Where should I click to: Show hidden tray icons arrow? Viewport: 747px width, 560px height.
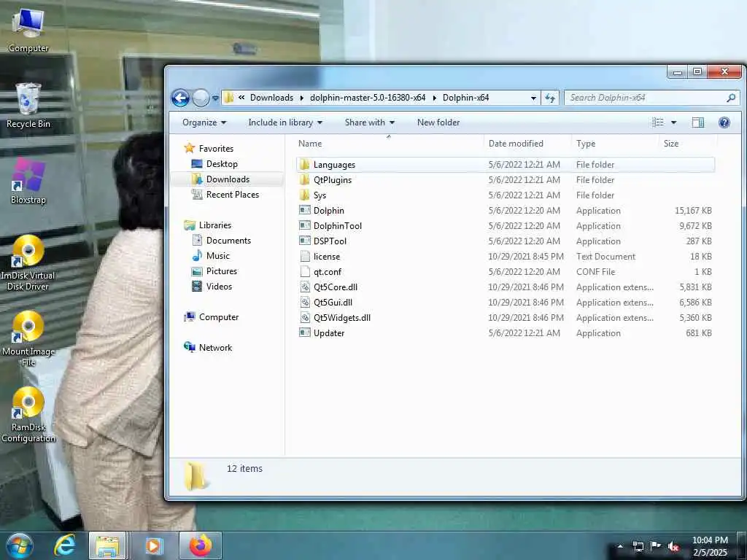pos(620,547)
